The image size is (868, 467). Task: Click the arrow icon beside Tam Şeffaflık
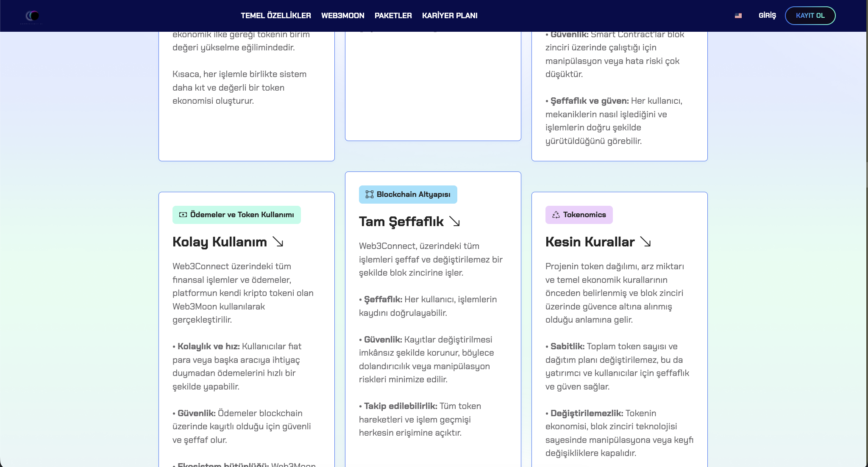[454, 222]
